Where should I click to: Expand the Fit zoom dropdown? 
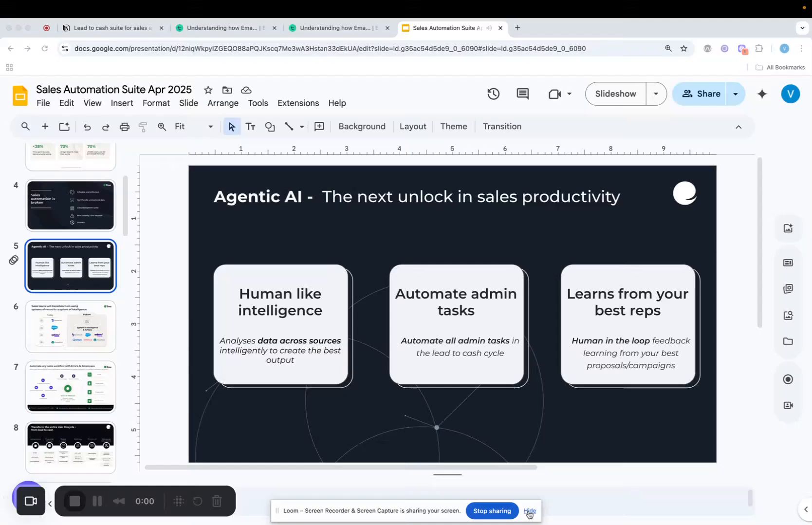pos(210,126)
